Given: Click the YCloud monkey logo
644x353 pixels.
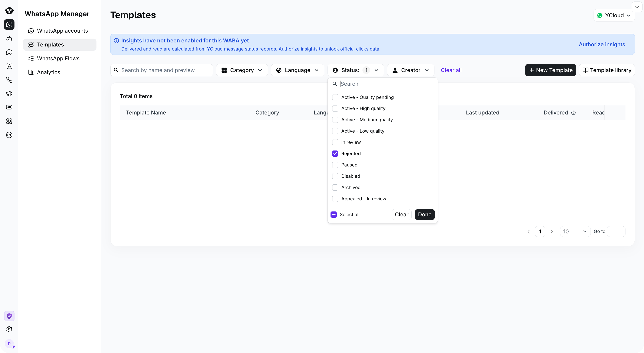Looking at the screenshot, I should (x=9, y=11).
